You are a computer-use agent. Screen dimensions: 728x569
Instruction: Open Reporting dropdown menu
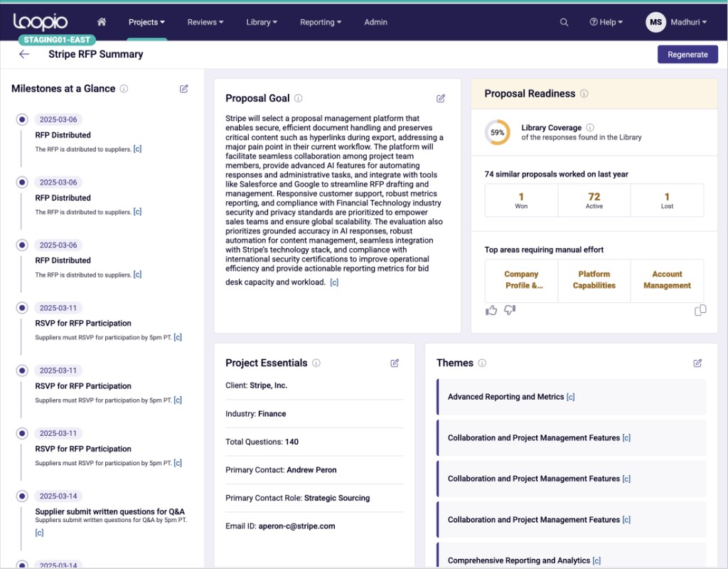click(x=321, y=22)
